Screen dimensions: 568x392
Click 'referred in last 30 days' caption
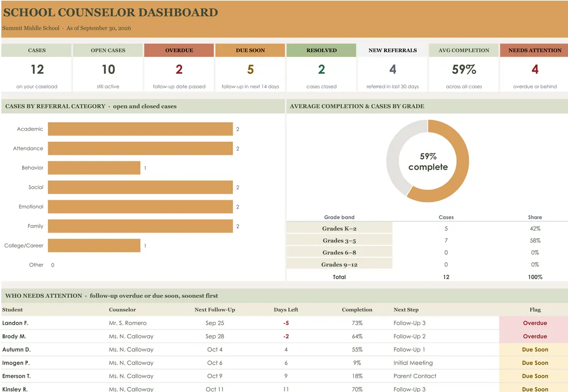(x=392, y=87)
